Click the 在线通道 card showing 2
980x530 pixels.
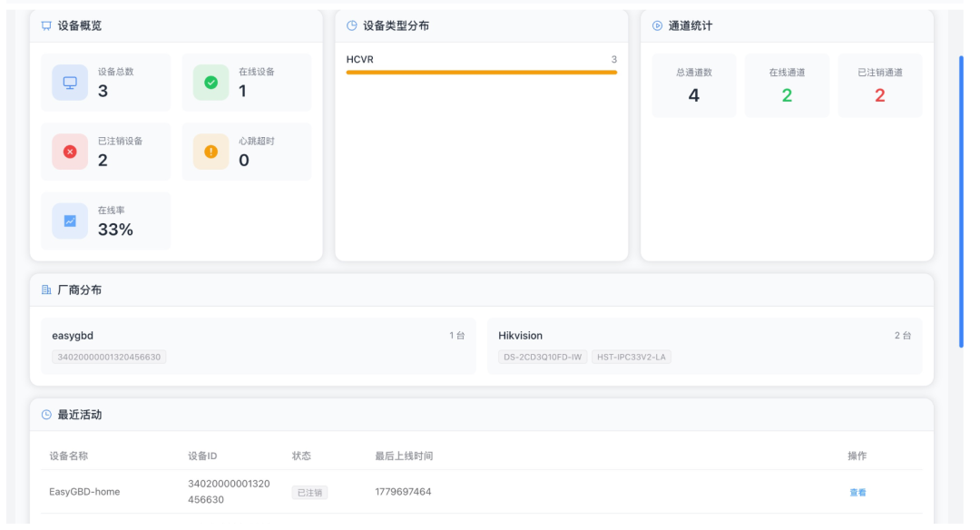coord(787,85)
